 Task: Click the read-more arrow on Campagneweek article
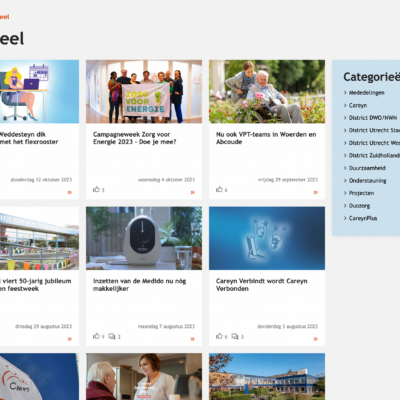click(x=192, y=192)
